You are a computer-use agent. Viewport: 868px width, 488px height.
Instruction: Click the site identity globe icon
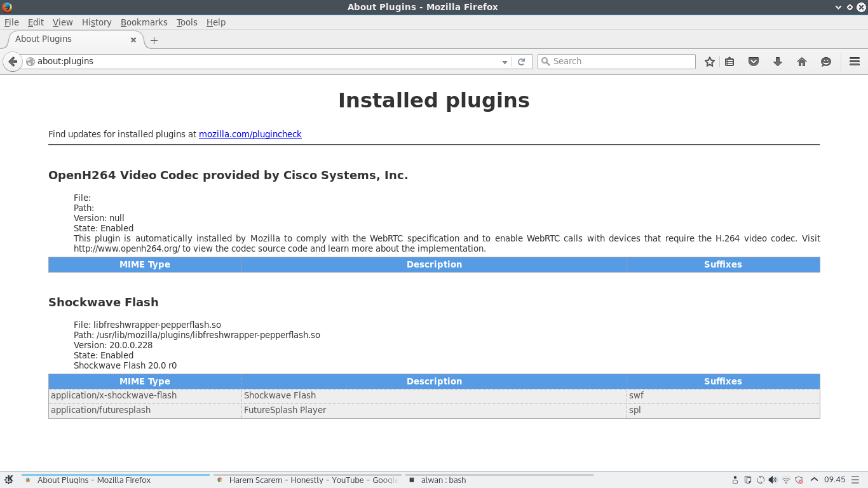(x=30, y=62)
